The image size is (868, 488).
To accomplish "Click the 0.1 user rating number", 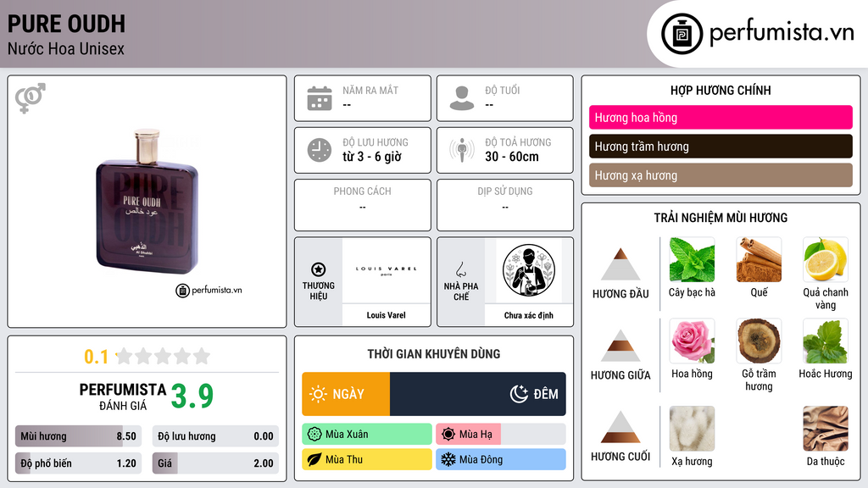I will [97, 357].
